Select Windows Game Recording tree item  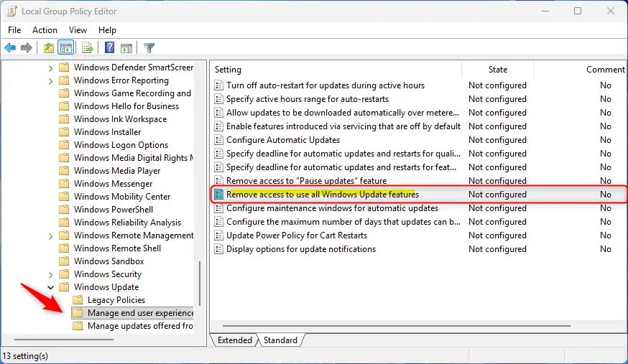tap(132, 93)
